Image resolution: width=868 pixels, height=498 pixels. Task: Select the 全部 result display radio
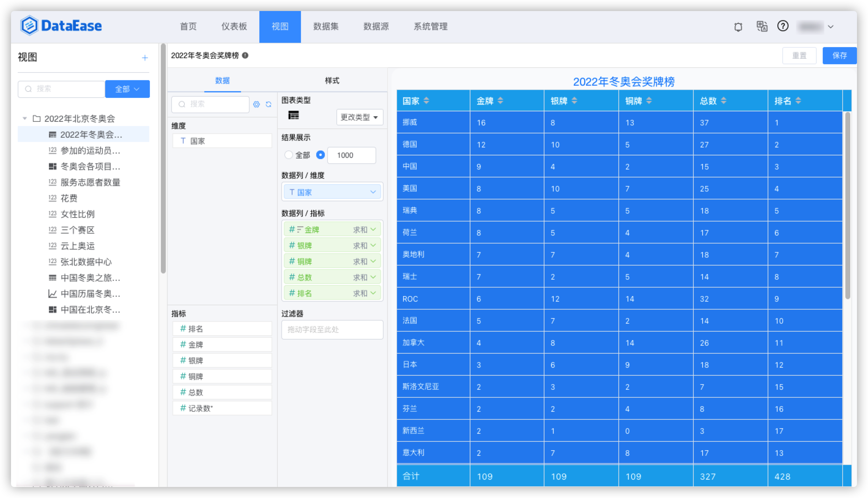point(288,155)
